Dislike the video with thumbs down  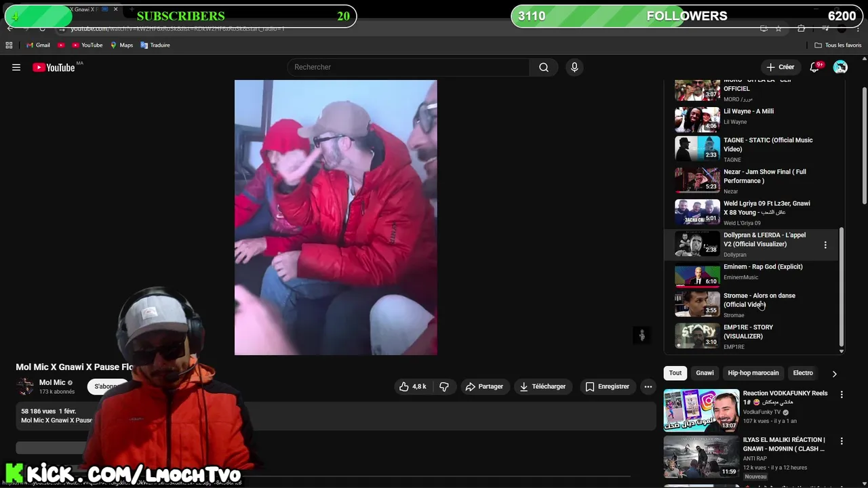444,386
